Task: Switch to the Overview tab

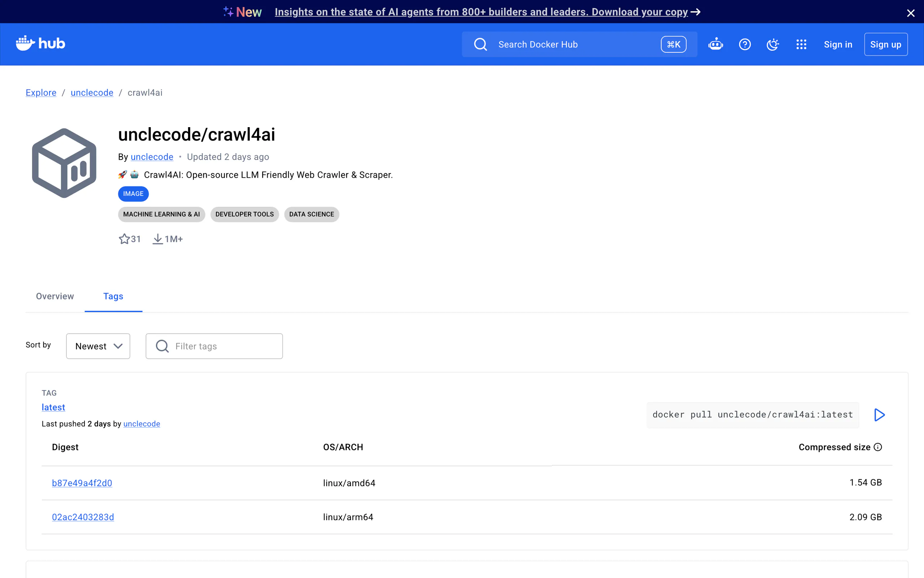Action: coord(55,296)
